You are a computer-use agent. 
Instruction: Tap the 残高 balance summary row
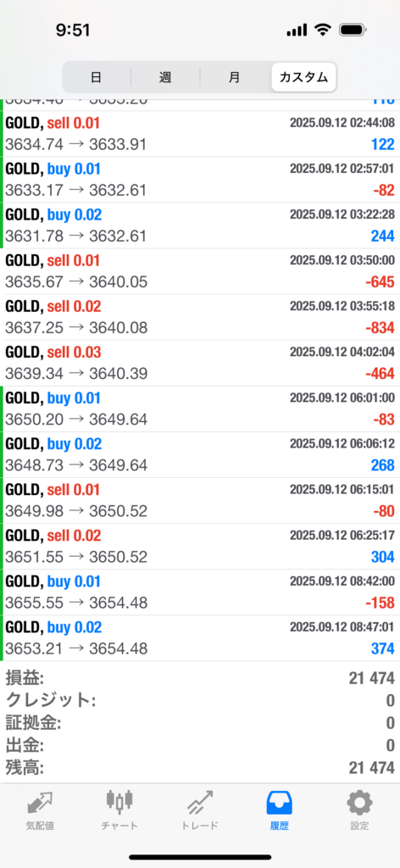[200, 768]
